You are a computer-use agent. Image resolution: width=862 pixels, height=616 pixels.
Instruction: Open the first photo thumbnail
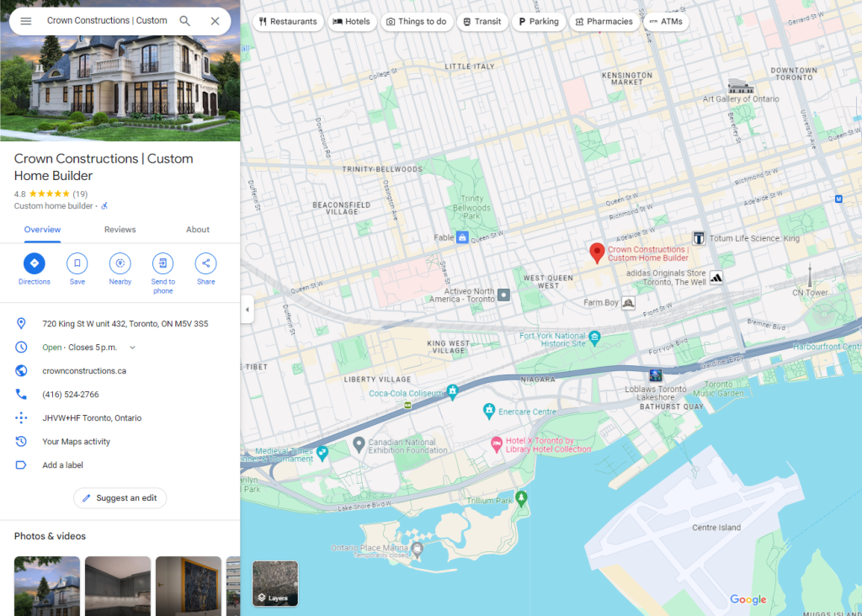pos(46,586)
